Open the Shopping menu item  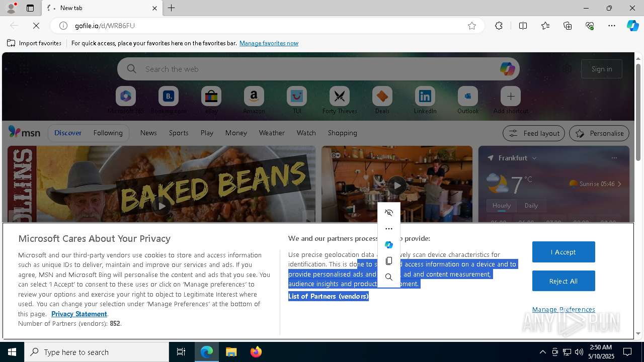[342, 133]
